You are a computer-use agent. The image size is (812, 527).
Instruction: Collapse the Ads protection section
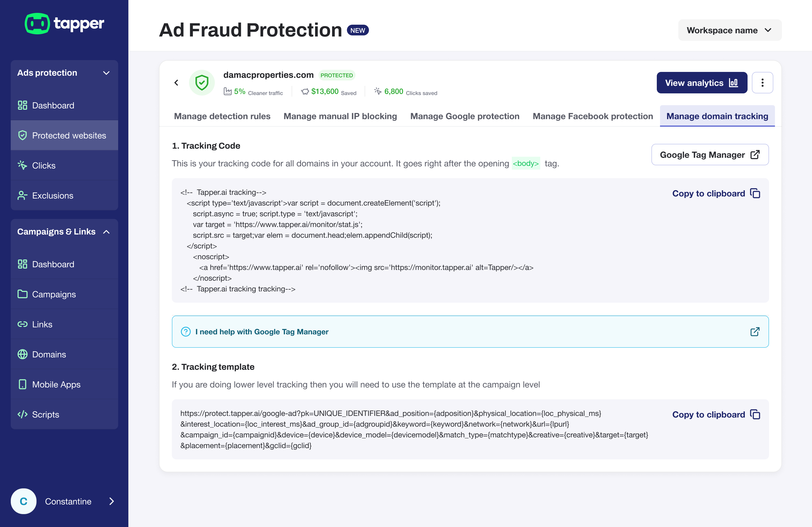coord(106,73)
